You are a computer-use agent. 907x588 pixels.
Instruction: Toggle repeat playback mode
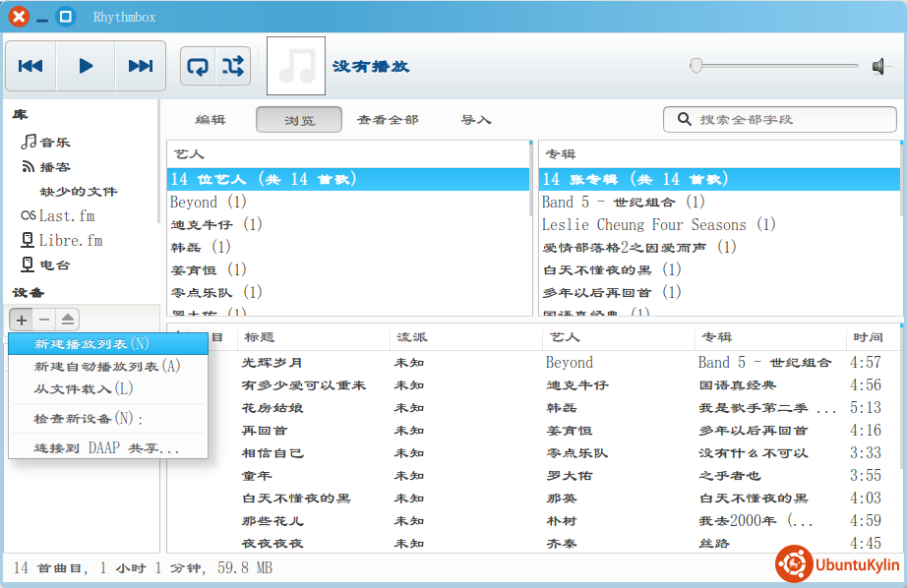point(198,66)
